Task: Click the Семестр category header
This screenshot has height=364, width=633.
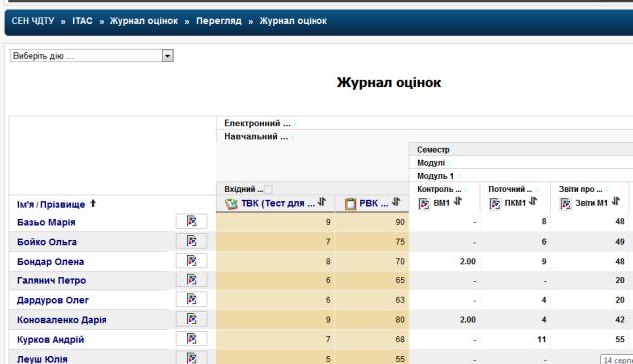Action: tap(433, 150)
